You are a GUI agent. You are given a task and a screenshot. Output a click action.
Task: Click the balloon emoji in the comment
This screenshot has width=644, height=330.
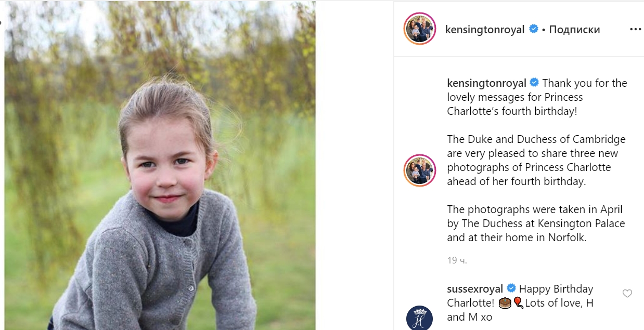[x=518, y=303]
